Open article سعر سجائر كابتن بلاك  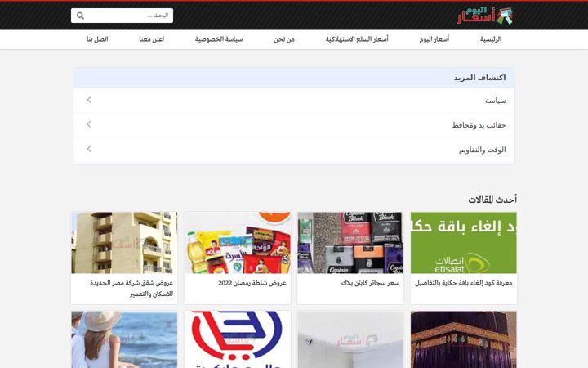[370, 283]
